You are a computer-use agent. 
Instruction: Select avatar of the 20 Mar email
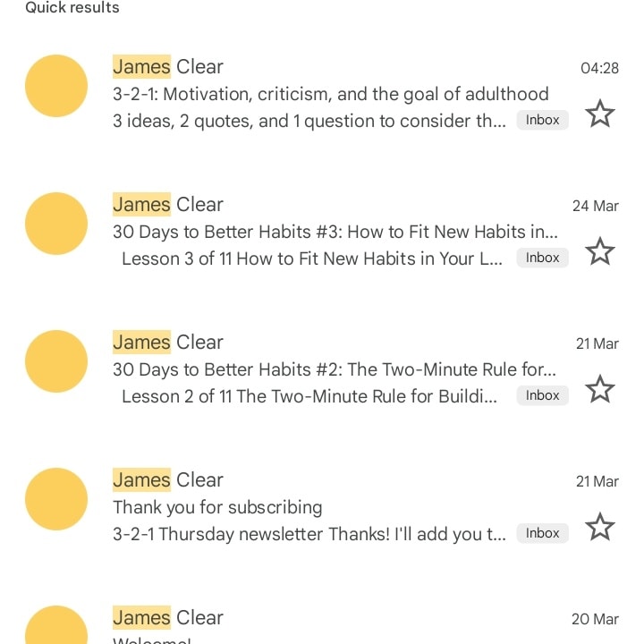(x=56, y=624)
